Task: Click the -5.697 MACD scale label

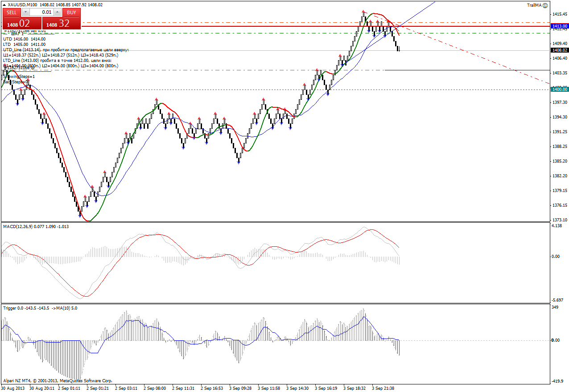Action: click(x=558, y=300)
